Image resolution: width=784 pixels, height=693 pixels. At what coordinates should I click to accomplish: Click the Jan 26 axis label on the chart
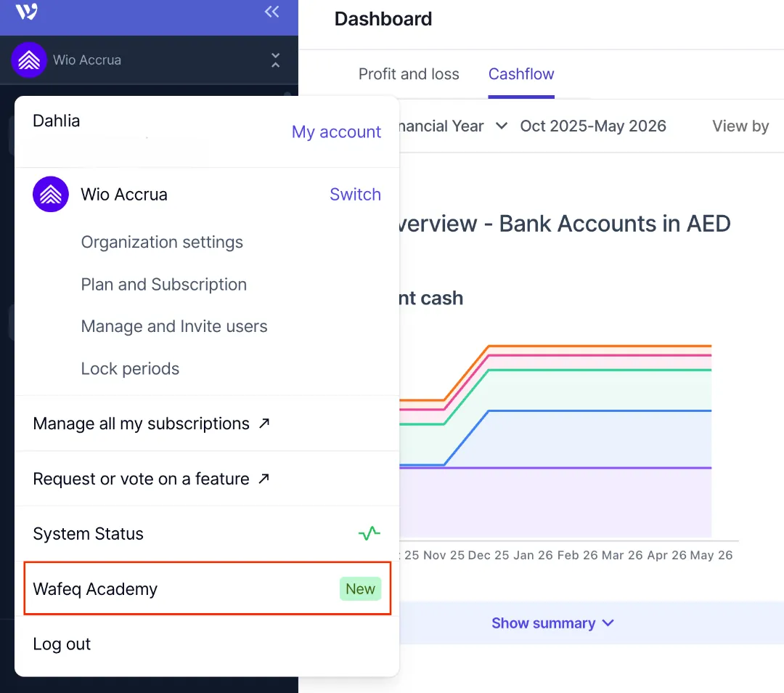pyautogui.click(x=533, y=555)
